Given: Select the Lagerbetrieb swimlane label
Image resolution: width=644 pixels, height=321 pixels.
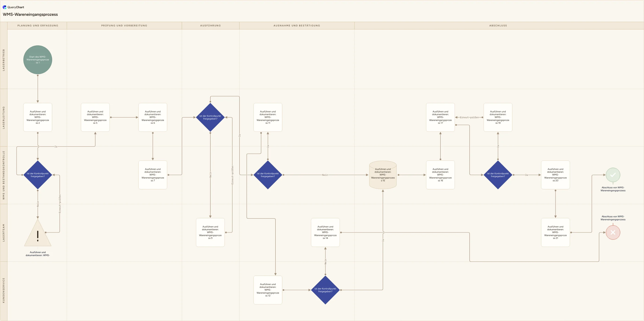Looking at the screenshot, I should pos(4,60).
